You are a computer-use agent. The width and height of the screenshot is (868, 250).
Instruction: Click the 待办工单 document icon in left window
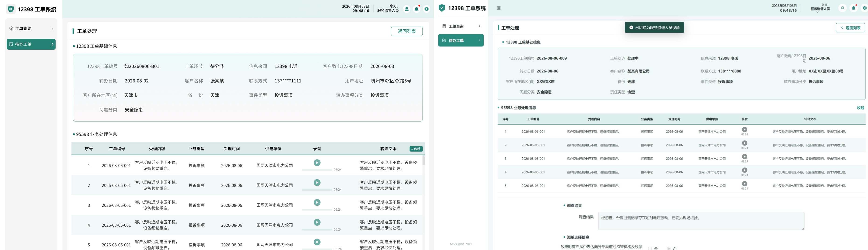pos(11,44)
